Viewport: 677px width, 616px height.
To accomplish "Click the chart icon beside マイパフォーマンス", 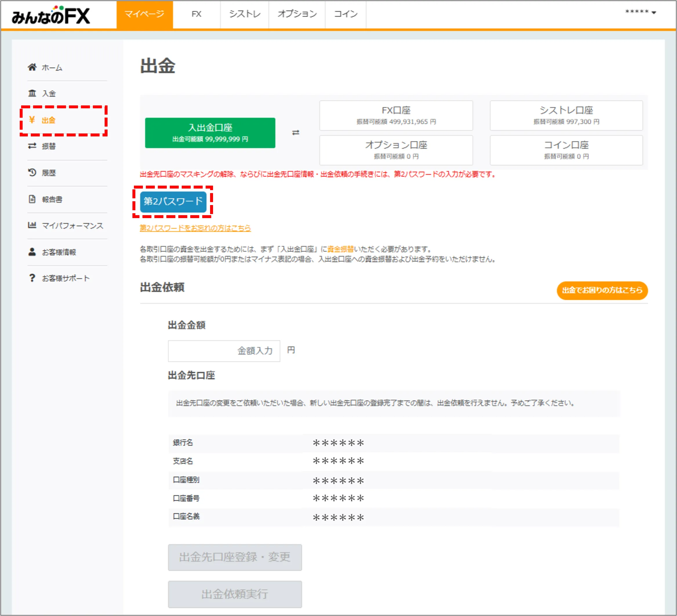I will (32, 225).
